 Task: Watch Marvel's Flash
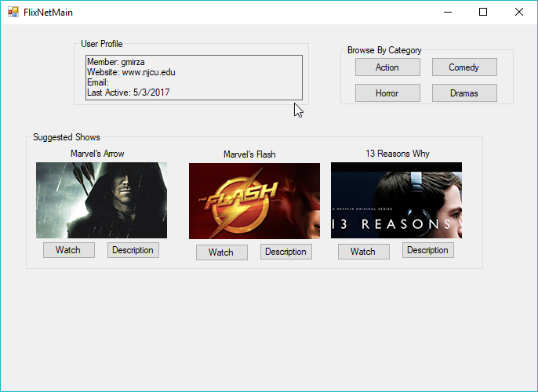[x=221, y=252]
